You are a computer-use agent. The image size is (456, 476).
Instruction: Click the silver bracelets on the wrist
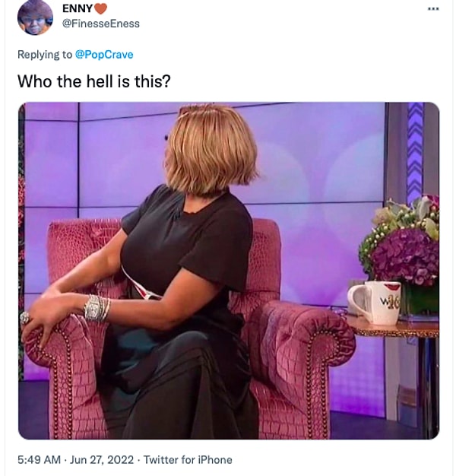coord(97,308)
